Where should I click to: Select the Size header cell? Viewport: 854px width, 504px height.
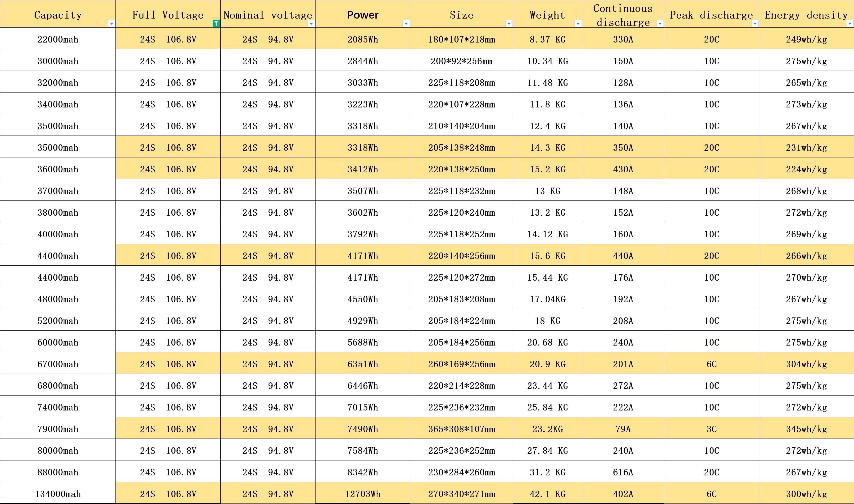point(462,14)
